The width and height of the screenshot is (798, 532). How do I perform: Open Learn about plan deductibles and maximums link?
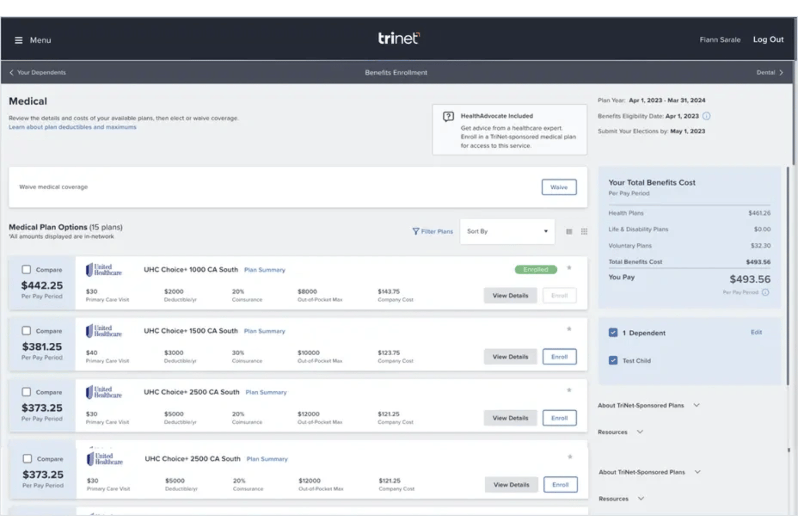[x=72, y=127]
